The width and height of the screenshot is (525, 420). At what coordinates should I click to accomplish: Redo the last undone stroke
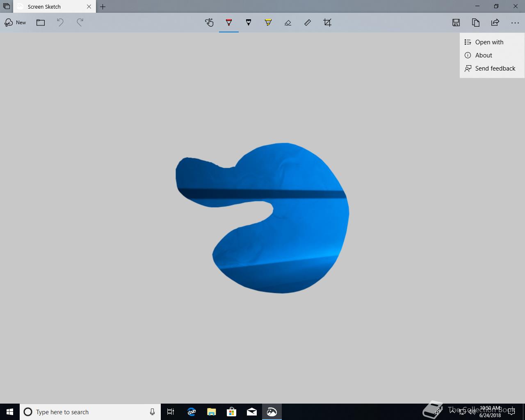pyautogui.click(x=80, y=23)
